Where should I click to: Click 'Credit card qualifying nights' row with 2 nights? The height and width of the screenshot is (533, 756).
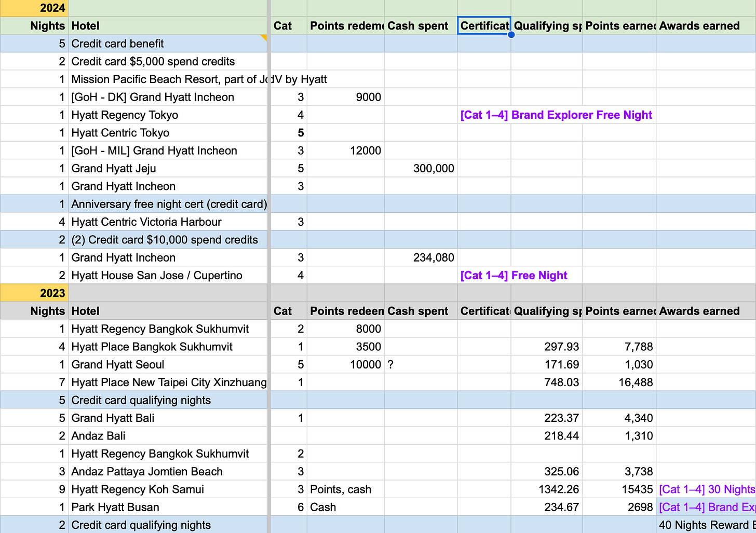[168, 525]
